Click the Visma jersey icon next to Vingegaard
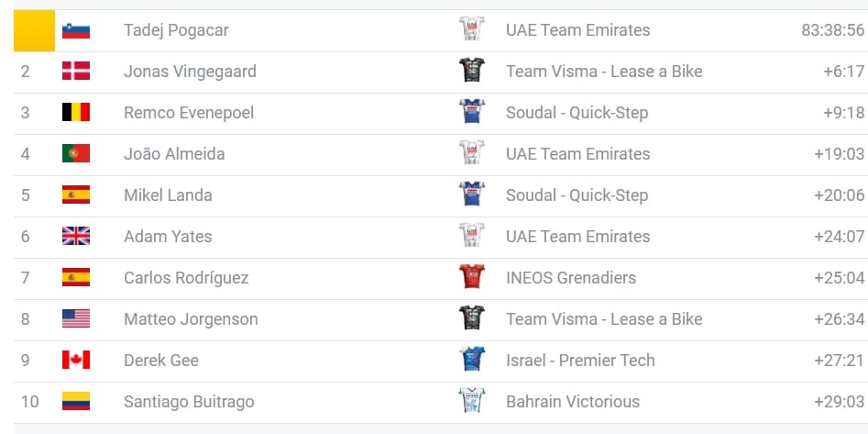This screenshot has width=868, height=434. [471, 71]
